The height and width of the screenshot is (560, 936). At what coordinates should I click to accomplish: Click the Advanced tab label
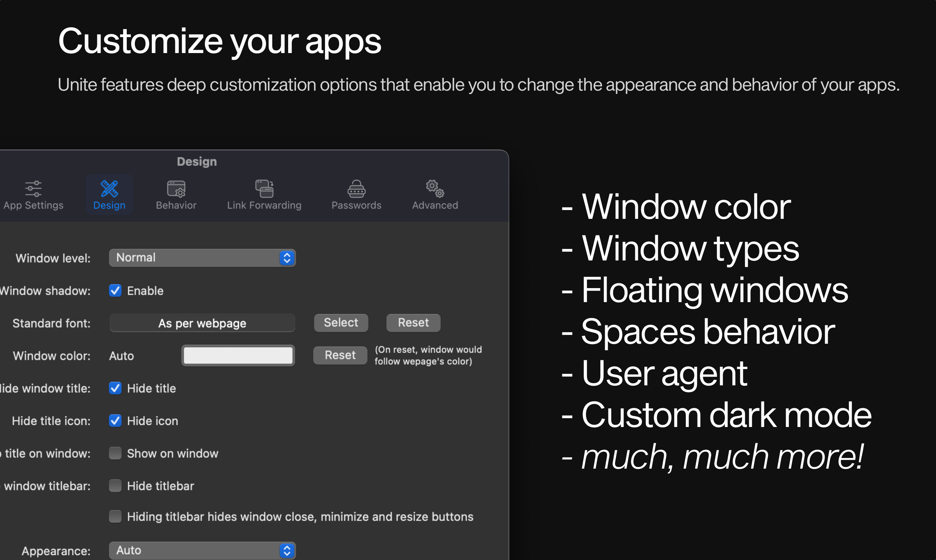[x=435, y=205]
